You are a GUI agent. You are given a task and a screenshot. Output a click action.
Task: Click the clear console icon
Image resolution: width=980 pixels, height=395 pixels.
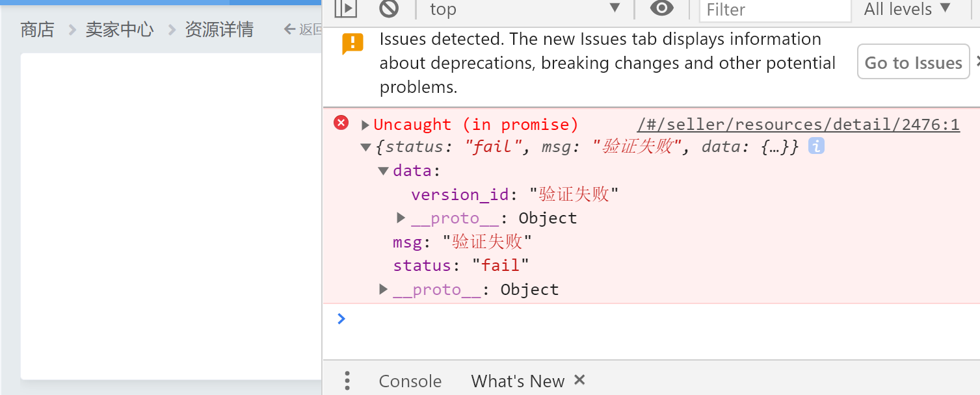[x=389, y=8]
